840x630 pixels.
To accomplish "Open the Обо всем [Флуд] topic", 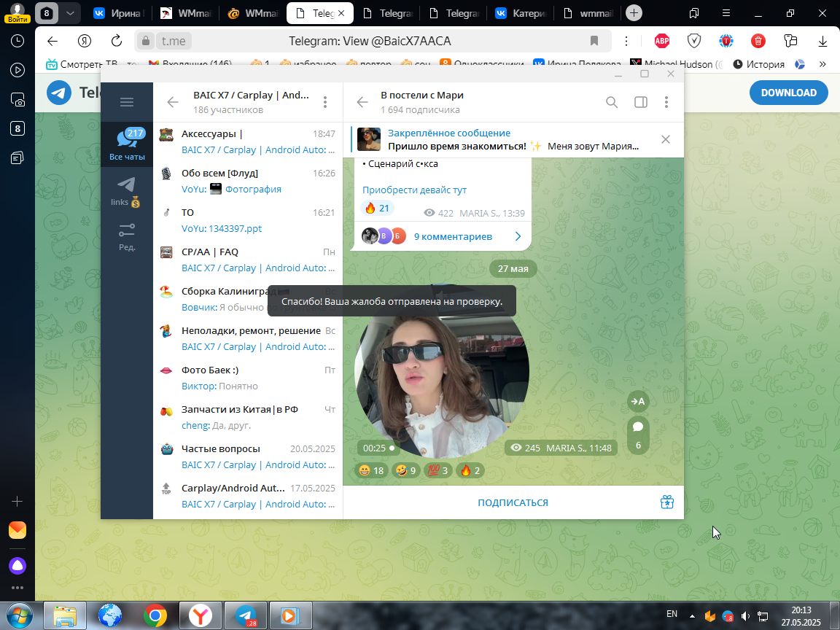I will (248, 181).
